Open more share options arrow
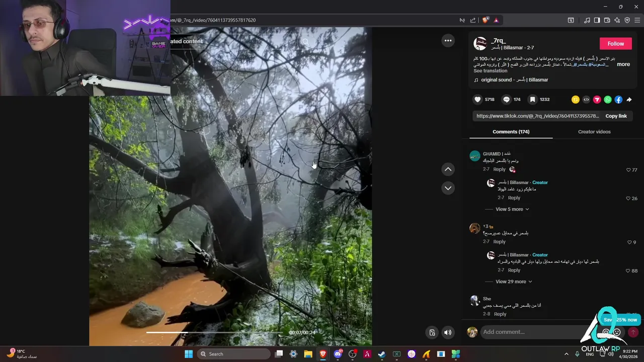The image size is (644, 362). (629, 100)
